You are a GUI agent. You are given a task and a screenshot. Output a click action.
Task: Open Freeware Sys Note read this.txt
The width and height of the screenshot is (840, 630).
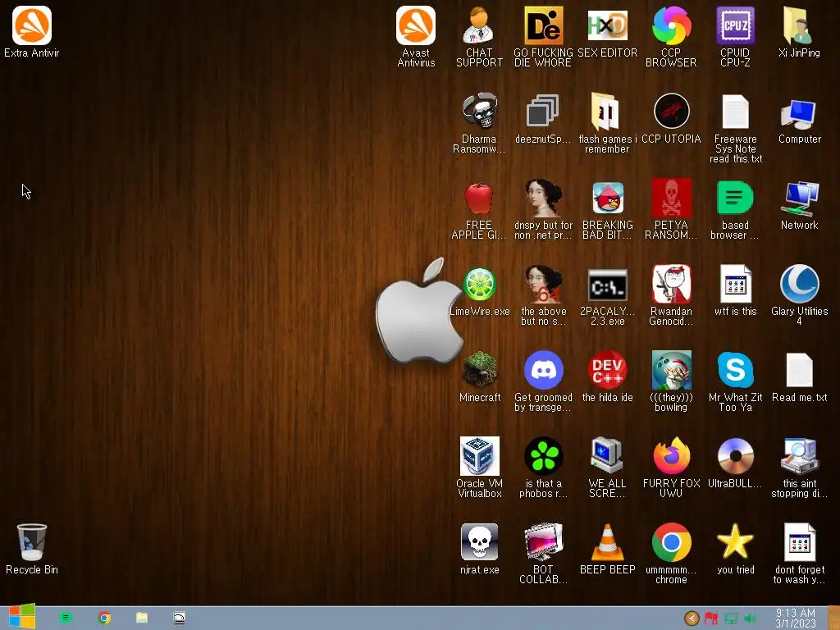[x=735, y=128]
